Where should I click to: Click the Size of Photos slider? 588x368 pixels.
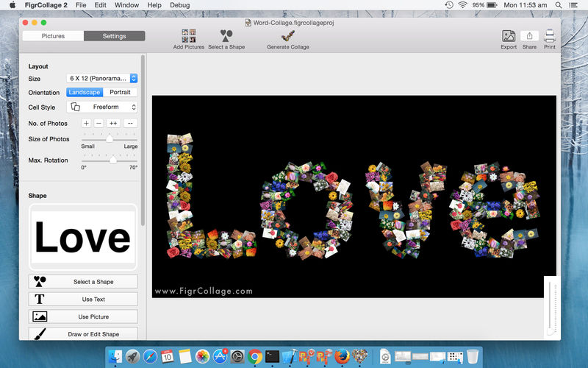pyautogui.click(x=110, y=138)
